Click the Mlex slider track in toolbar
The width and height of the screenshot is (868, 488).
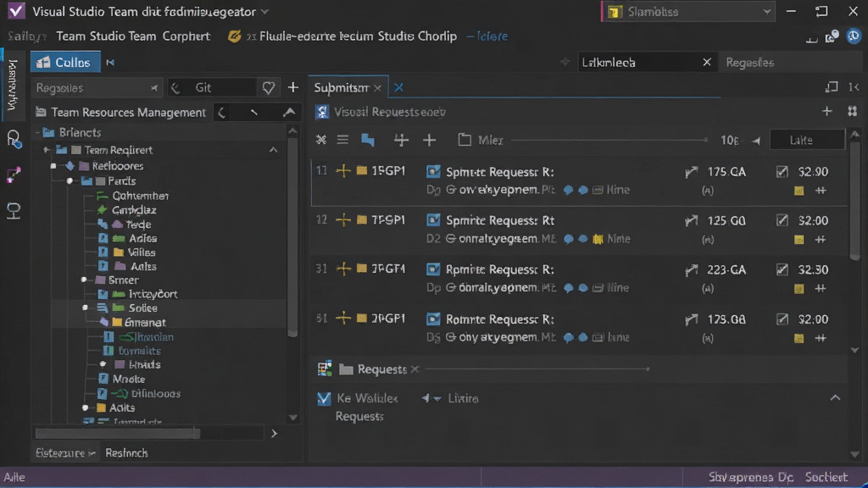[609, 140]
